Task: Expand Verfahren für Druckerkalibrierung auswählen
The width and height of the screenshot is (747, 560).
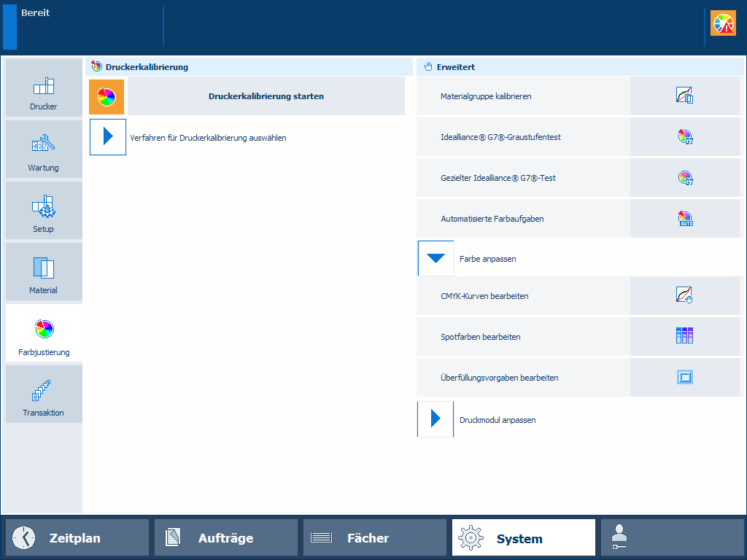Action: click(x=108, y=137)
